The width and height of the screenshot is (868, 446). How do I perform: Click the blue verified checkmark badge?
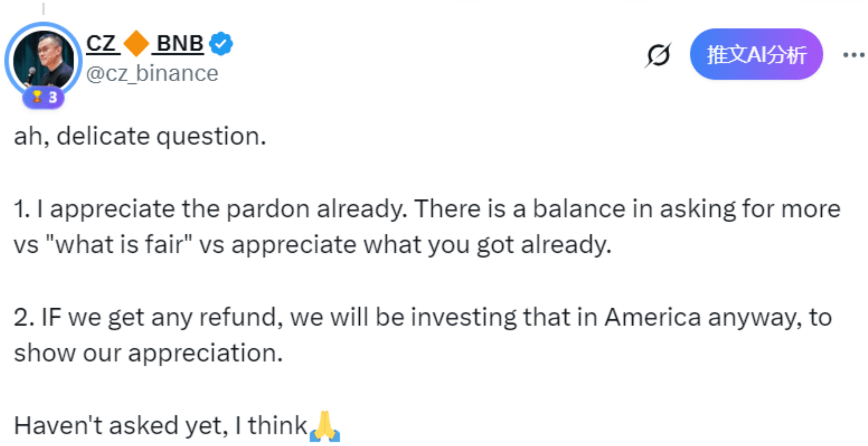(221, 44)
